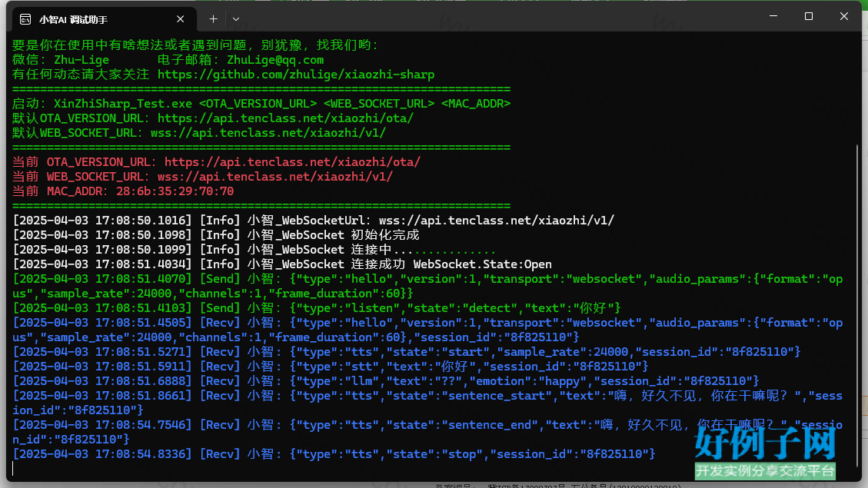Click the terminal icon in the tab
Screen dimensions: 868x488
tap(25, 19)
